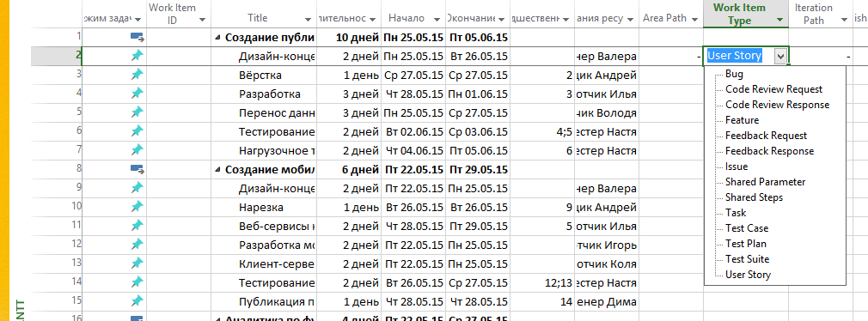Click the Вёрстка title cell

point(264,76)
